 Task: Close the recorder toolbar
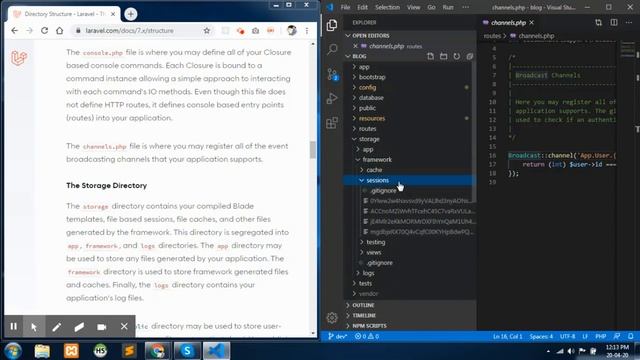click(x=124, y=326)
